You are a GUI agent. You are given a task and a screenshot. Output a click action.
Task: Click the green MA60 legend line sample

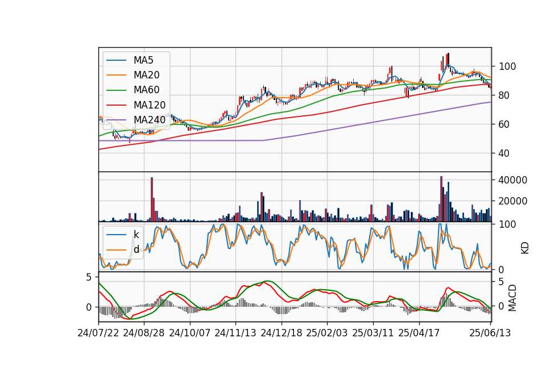pyautogui.click(x=116, y=90)
